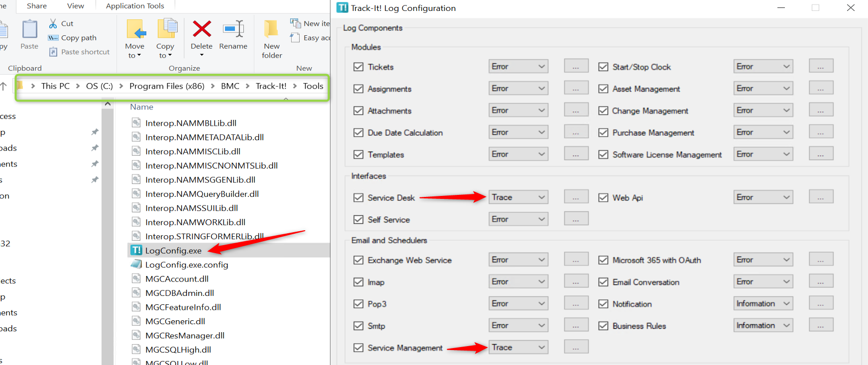
Task: Toggle the Assignments checkbox
Action: pyautogui.click(x=358, y=89)
